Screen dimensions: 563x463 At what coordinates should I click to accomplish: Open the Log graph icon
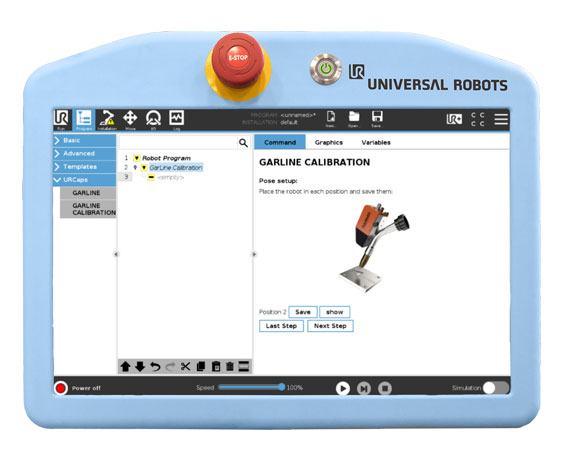176,120
